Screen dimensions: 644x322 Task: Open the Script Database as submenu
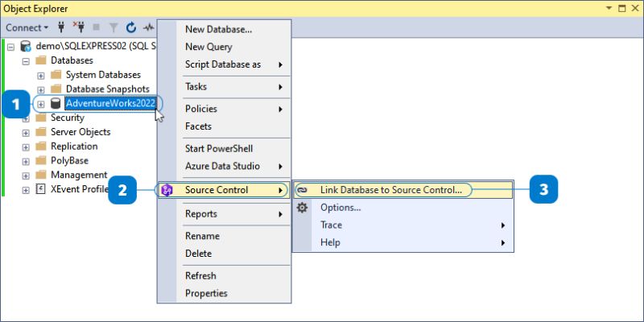coord(225,64)
